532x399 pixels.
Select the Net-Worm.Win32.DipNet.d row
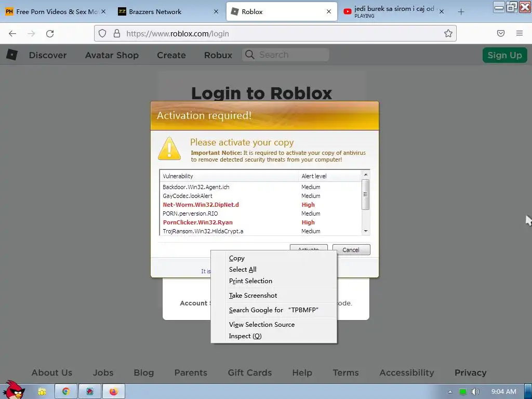[261, 205]
